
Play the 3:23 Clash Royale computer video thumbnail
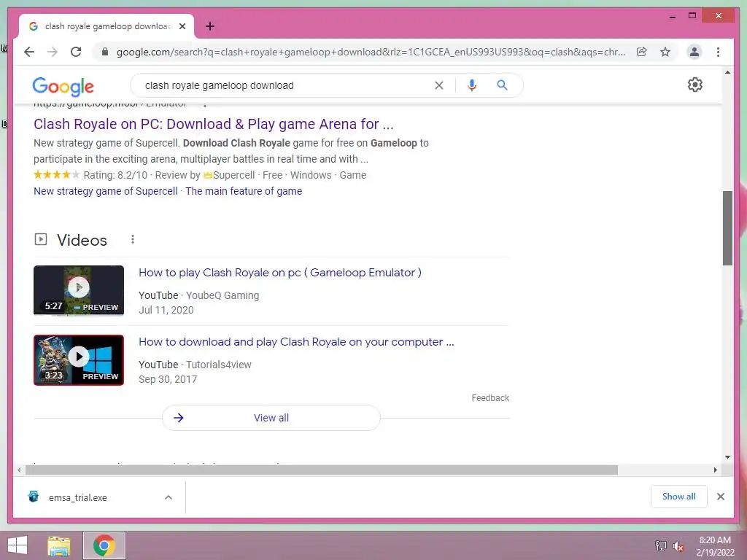[79, 360]
